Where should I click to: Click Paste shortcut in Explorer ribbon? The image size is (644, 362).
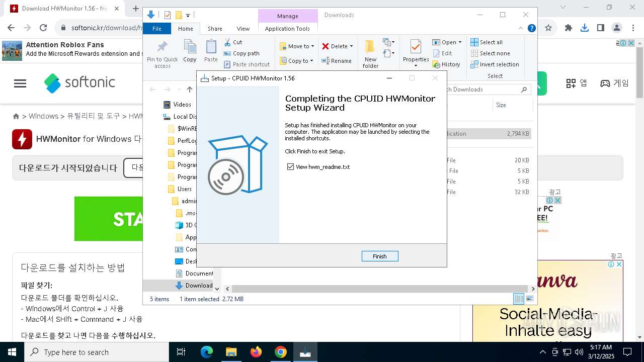[x=247, y=64]
